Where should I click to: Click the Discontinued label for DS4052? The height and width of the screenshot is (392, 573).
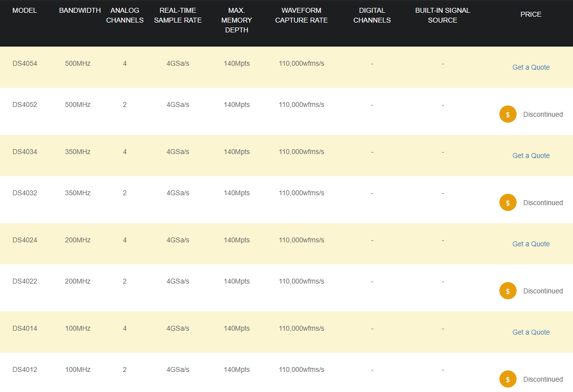click(x=543, y=114)
